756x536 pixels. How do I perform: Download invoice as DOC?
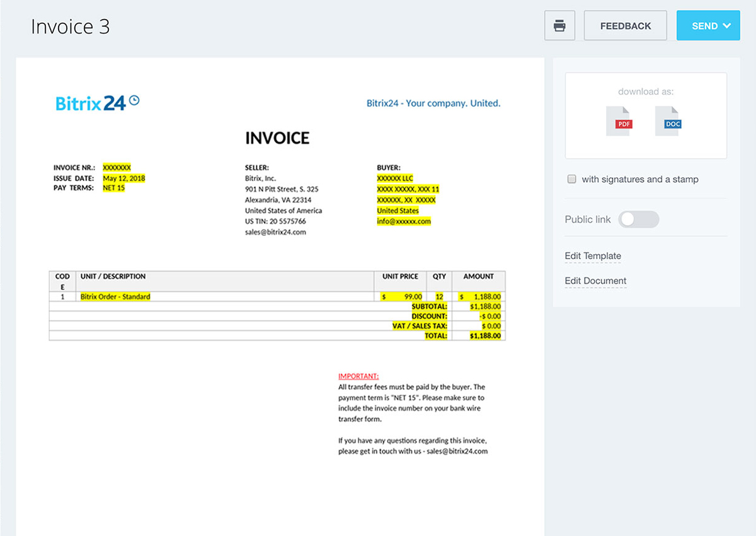(668, 121)
